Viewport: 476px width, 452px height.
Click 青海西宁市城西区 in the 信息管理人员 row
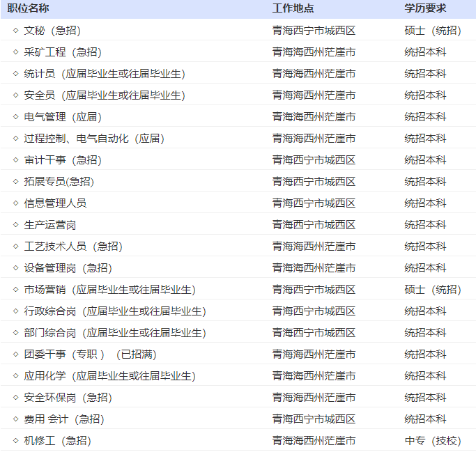[314, 203]
